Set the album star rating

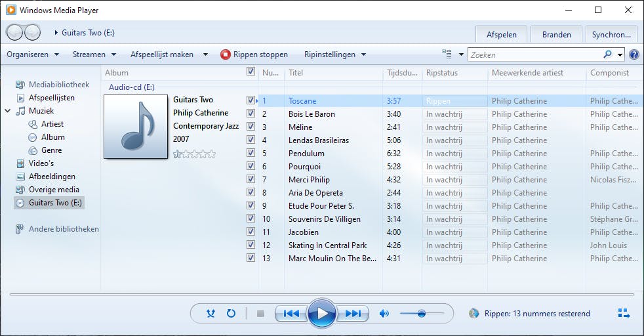coord(194,154)
